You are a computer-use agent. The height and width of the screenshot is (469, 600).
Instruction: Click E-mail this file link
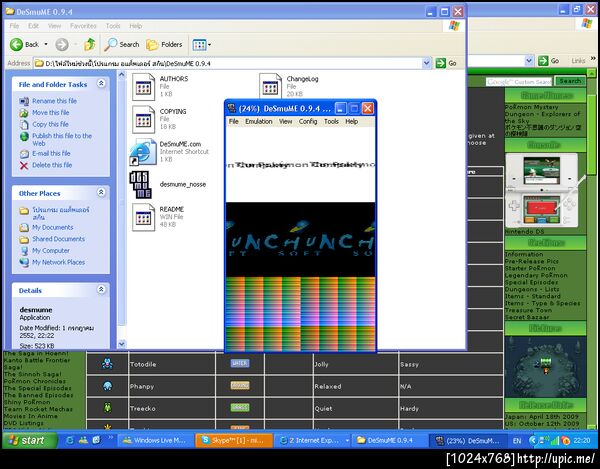click(x=51, y=153)
